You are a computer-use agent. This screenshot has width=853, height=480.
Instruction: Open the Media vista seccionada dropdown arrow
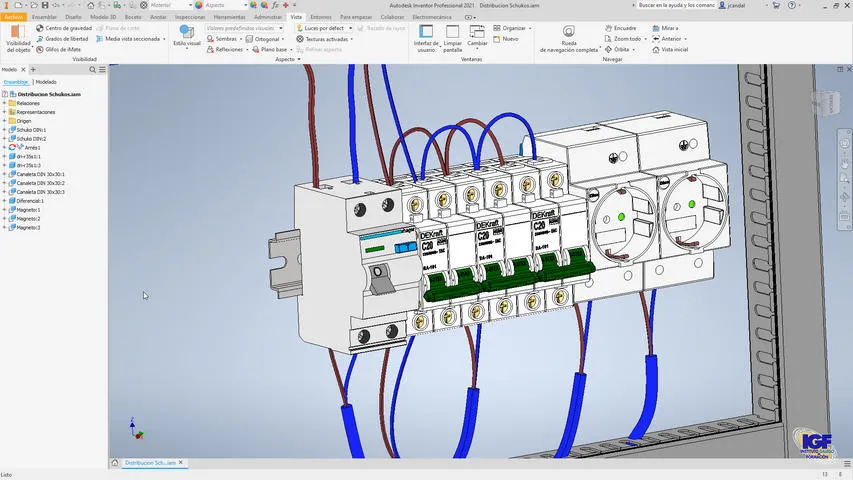tap(164, 39)
